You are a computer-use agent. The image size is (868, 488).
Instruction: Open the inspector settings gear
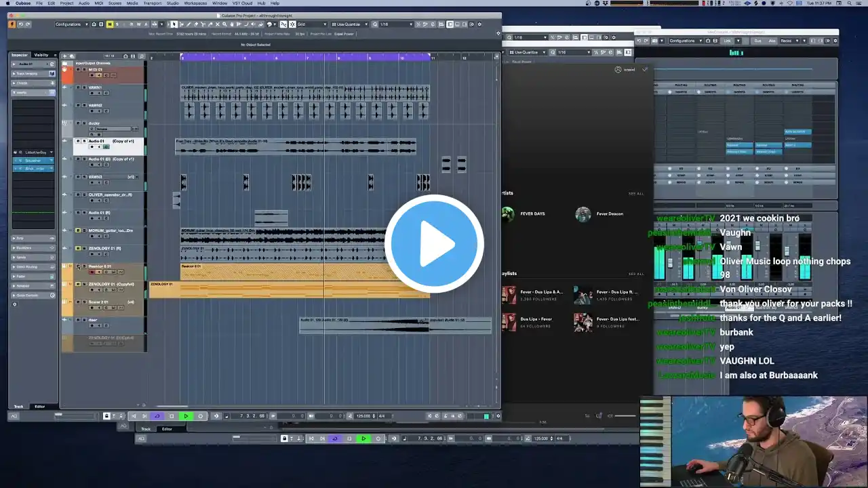pyautogui.click(x=14, y=304)
